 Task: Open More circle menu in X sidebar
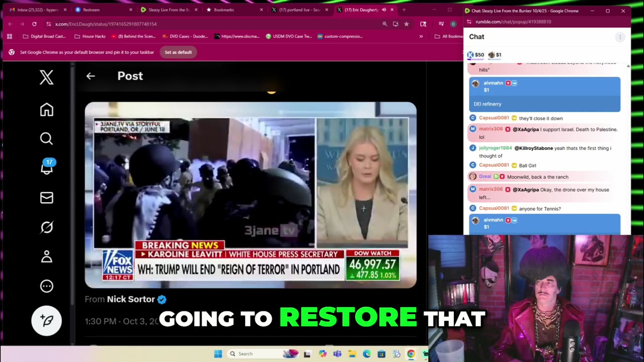tap(46, 286)
